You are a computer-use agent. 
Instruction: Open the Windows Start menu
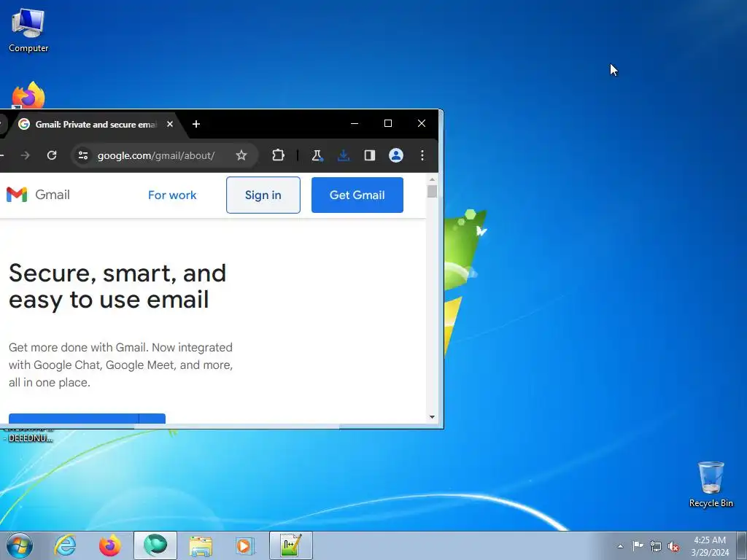[x=20, y=545]
